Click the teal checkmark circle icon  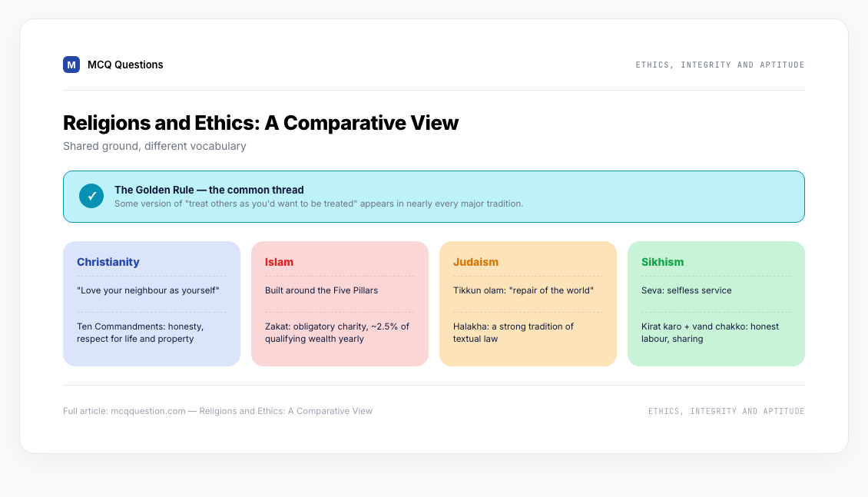(91, 196)
